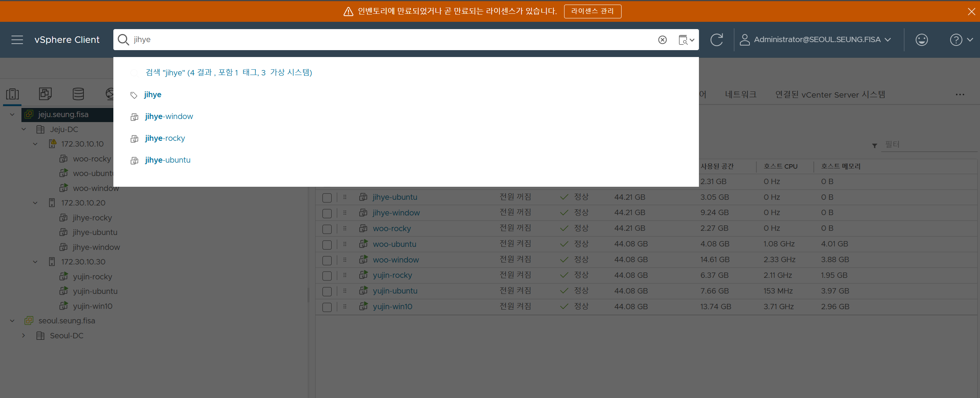Expand the Seoul-DC datacenter node

24,336
